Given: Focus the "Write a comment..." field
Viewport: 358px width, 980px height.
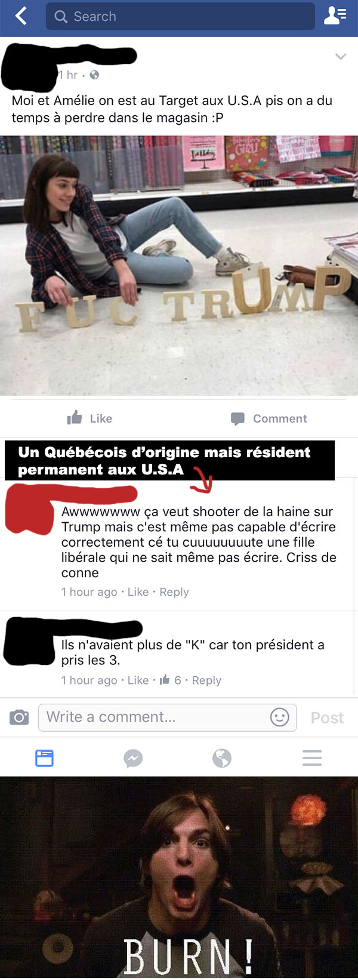Looking at the screenshot, I should click(168, 717).
